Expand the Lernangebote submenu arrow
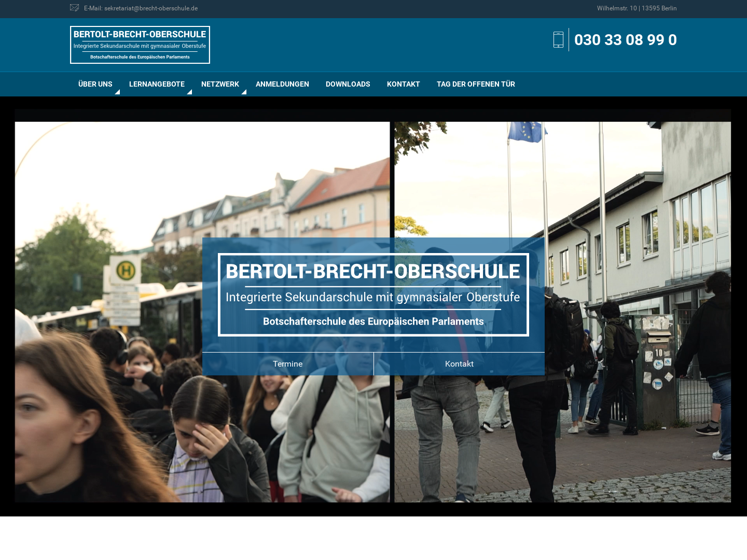Image resolution: width=747 pixels, height=560 pixels. click(189, 92)
